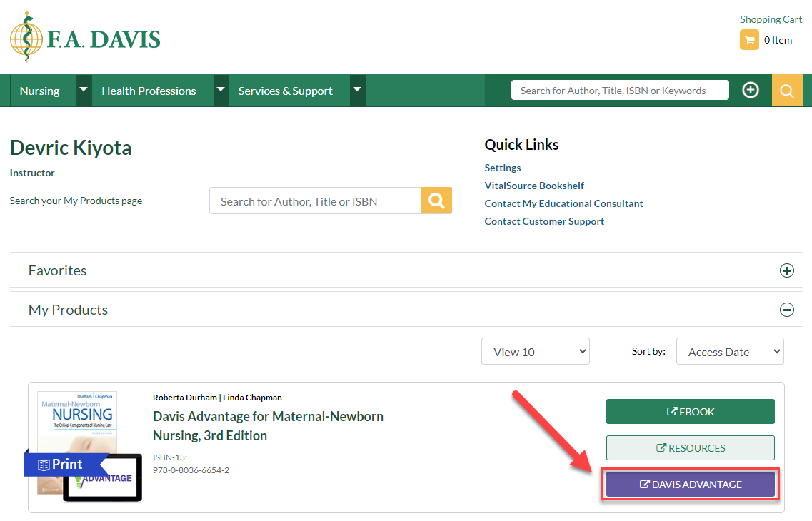Select Services & Support in navigation bar
Screen dimensions: 812x521
coord(286,91)
